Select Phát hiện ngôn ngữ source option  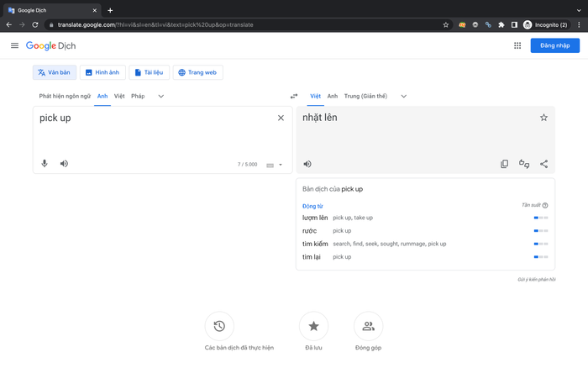click(65, 96)
